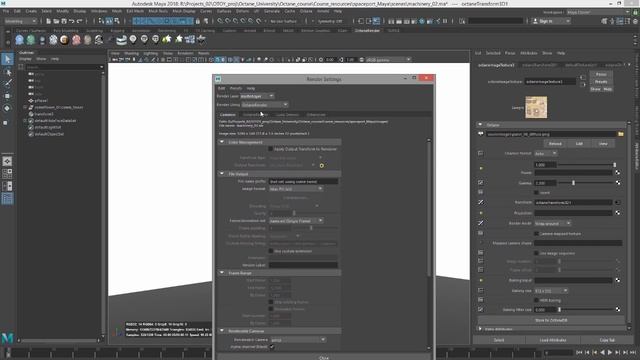640x360 pixels.
Task: Click the input connection arrow beside the texture name
Action: tap(582, 77)
